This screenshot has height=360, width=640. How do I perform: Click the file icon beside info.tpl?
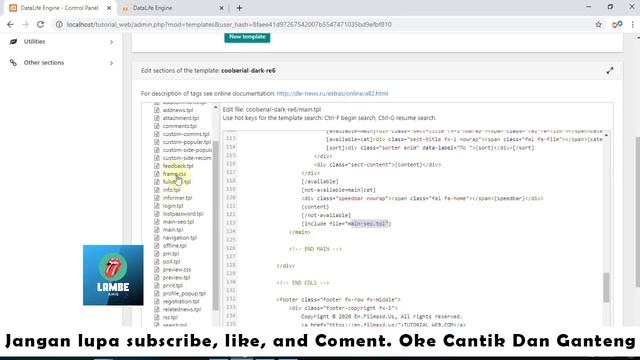(157, 190)
